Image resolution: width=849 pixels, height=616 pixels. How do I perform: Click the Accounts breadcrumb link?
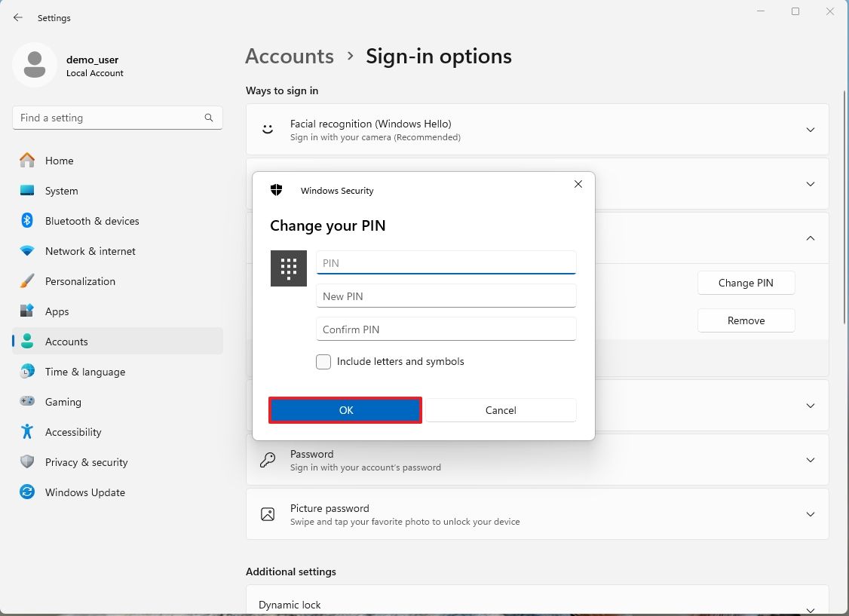coord(290,56)
